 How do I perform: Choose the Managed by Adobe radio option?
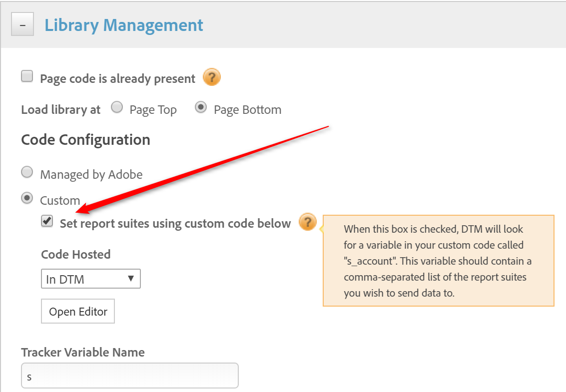(x=27, y=173)
